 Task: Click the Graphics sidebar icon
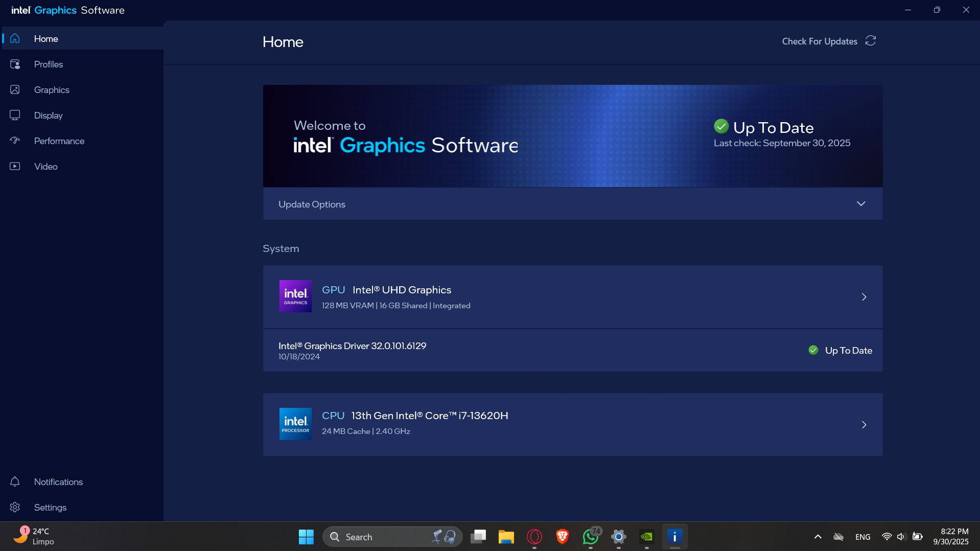[15, 89]
